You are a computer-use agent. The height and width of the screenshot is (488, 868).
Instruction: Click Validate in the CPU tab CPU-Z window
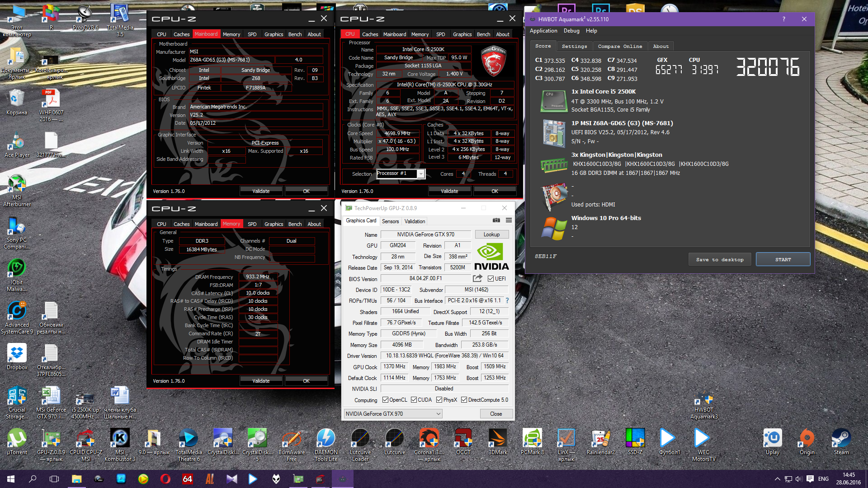(449, 191)
